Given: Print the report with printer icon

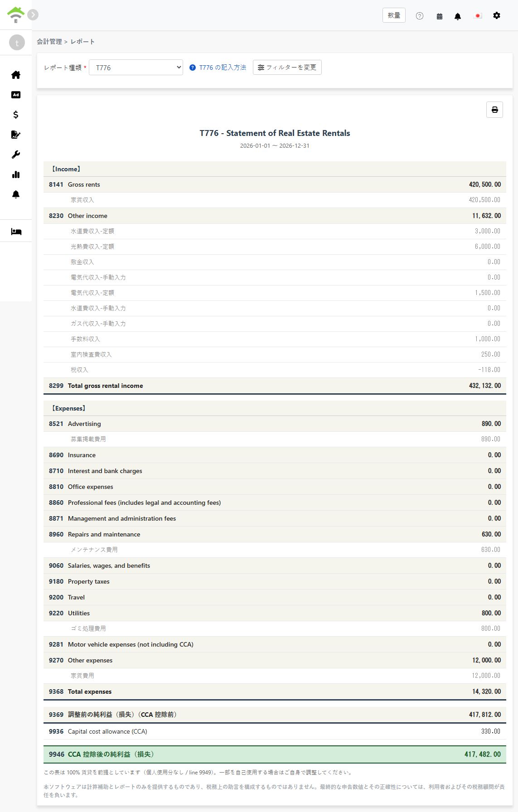Looking at the screenshot, I should [x=494, y=110].
